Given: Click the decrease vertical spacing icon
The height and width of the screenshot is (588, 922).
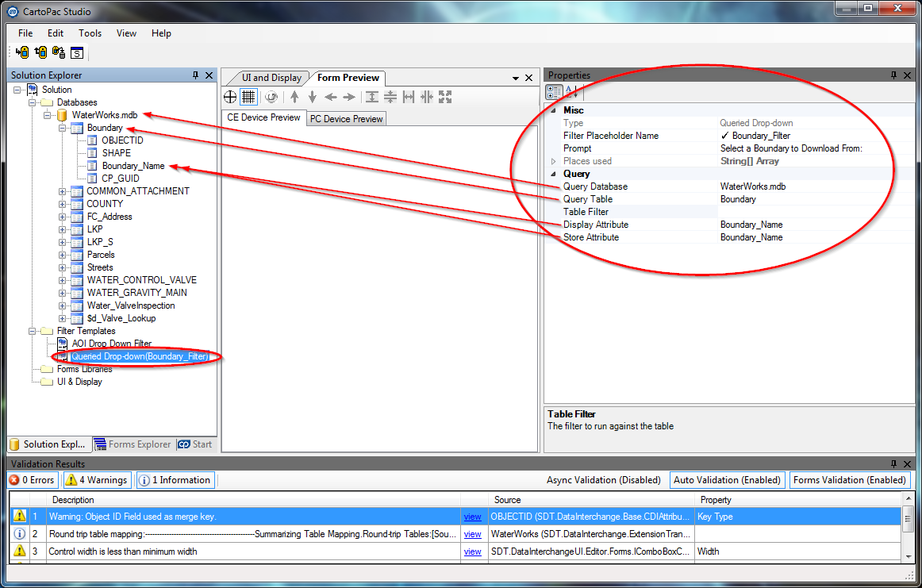Looking at the screenshot, I should click(x=390, y=97).
